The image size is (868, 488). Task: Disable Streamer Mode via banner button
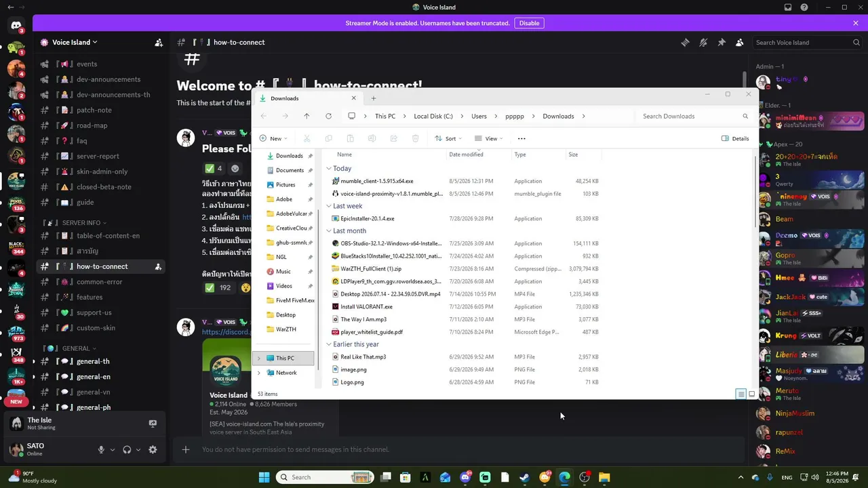[529, 23]
